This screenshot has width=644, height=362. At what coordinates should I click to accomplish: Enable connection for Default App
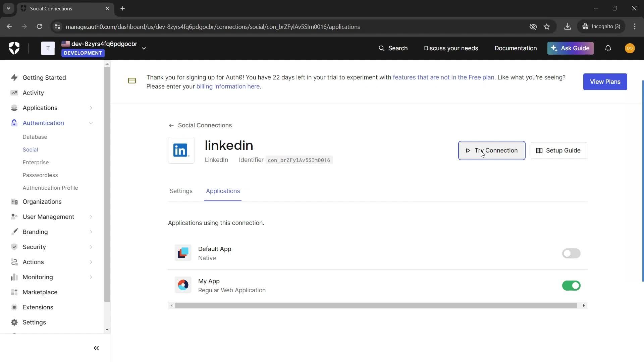tap(571, 253)
